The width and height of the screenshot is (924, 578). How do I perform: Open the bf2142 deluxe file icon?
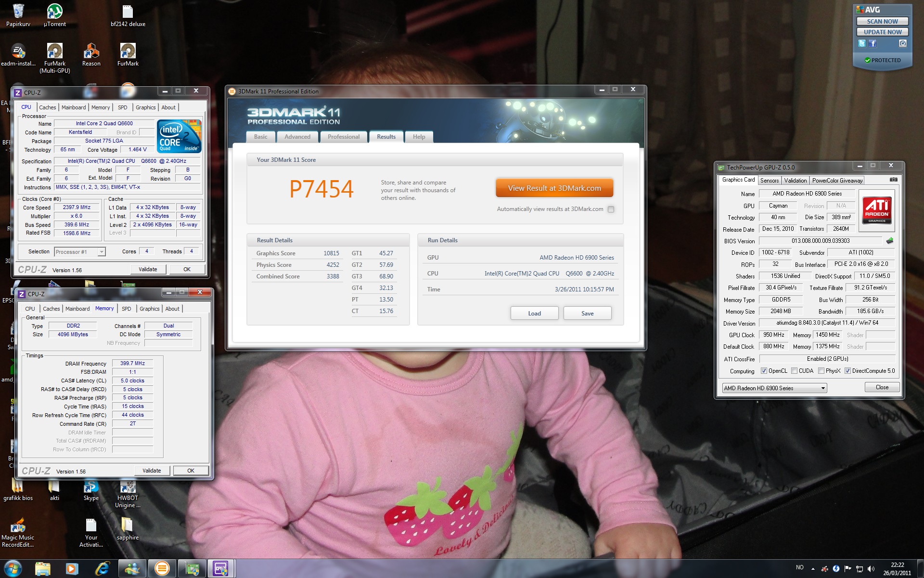click(x=128, y=15)
